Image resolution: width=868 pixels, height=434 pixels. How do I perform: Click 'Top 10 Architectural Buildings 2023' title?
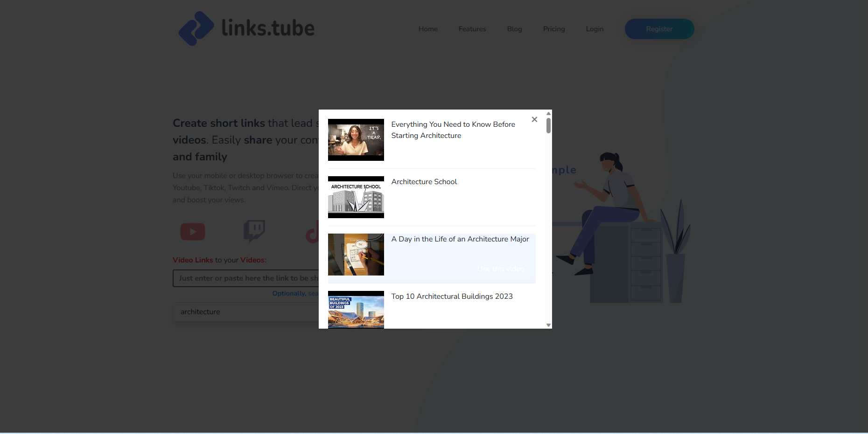452,296
